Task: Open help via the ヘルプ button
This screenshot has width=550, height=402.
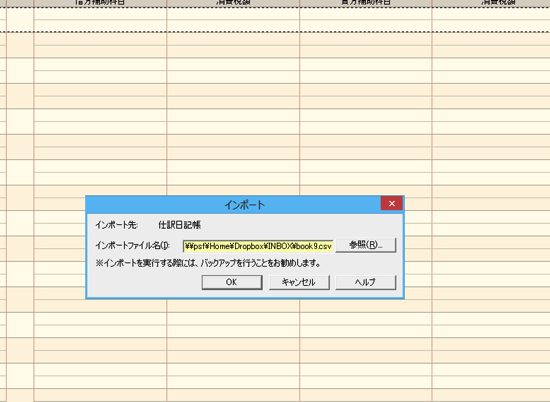Action: click(x=365, y=282)
